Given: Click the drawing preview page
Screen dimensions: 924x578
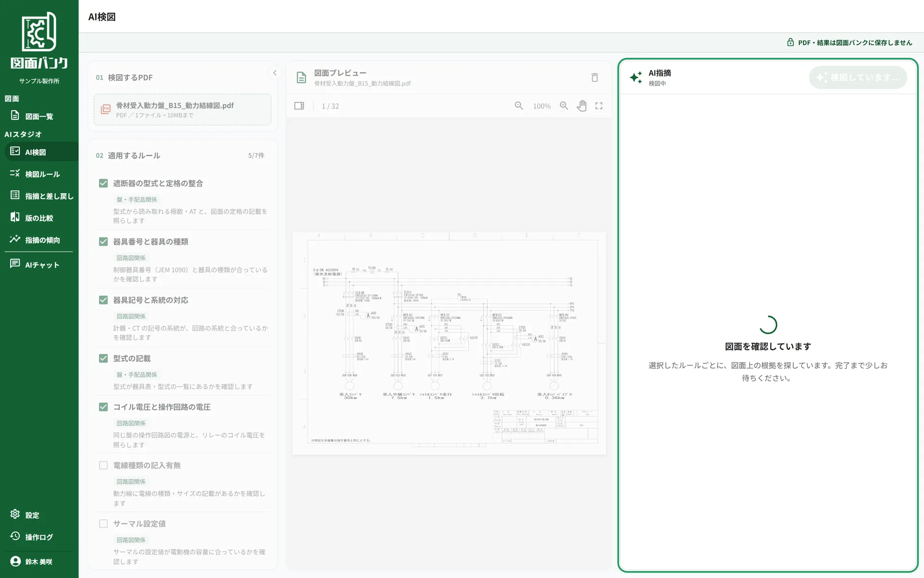Looking at the screenshot, I should [449, 343].
